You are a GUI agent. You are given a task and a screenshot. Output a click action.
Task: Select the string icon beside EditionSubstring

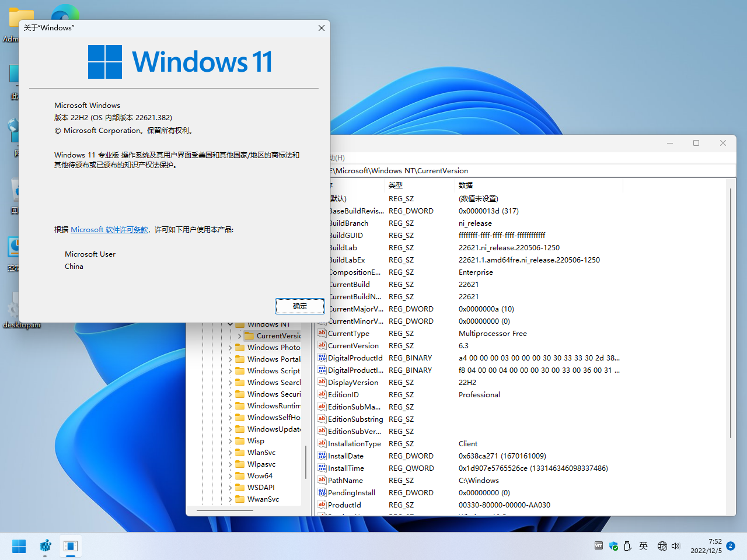pos(322,419)
